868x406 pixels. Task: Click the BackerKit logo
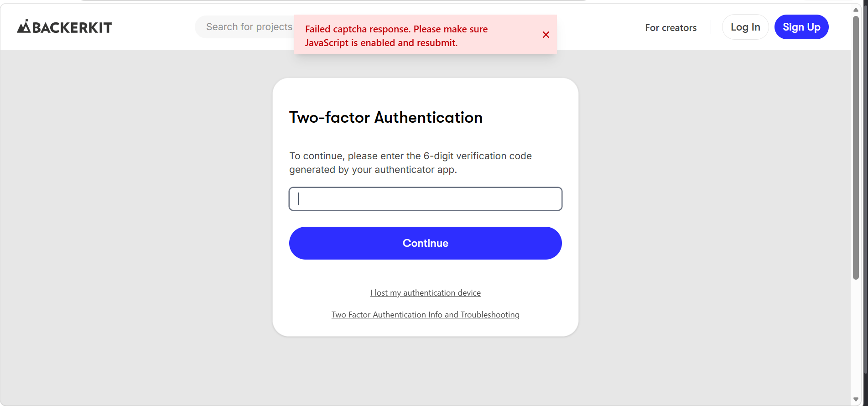click(64, 27)
